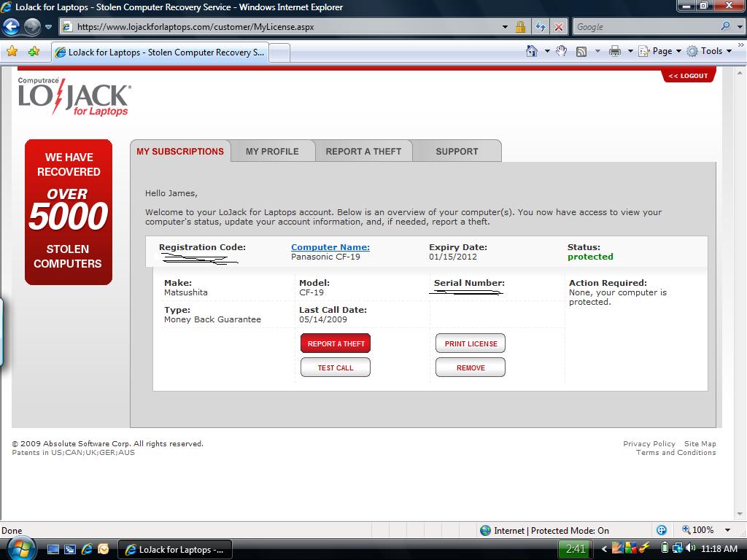Click the Computer Name link
This screenshot has width=747, height=560.
pyautogui.click(x=330, y=247)
